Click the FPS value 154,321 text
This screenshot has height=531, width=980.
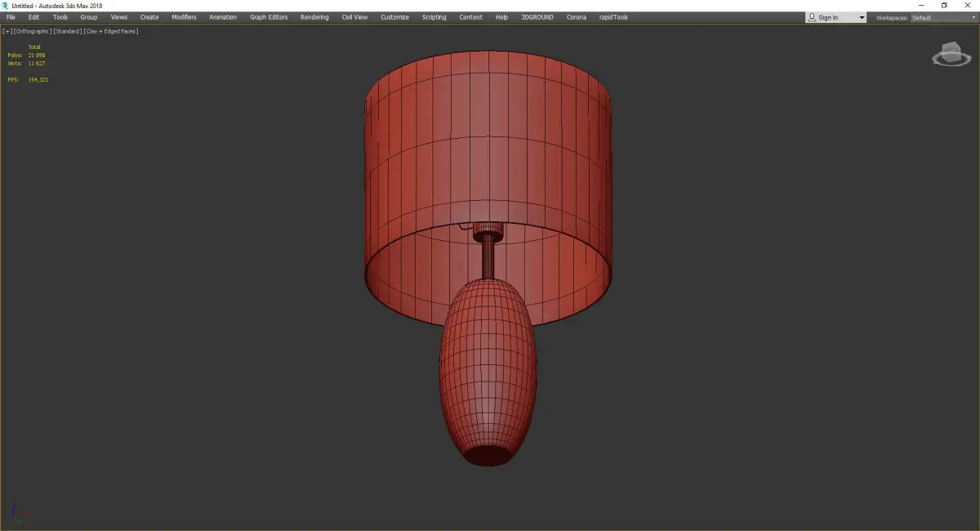pos(38,79)
